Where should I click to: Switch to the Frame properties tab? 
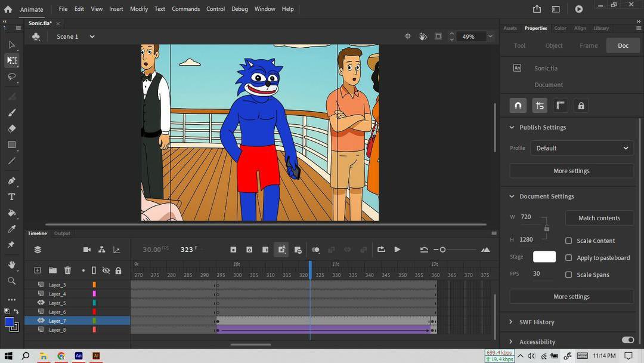(589, 45)
